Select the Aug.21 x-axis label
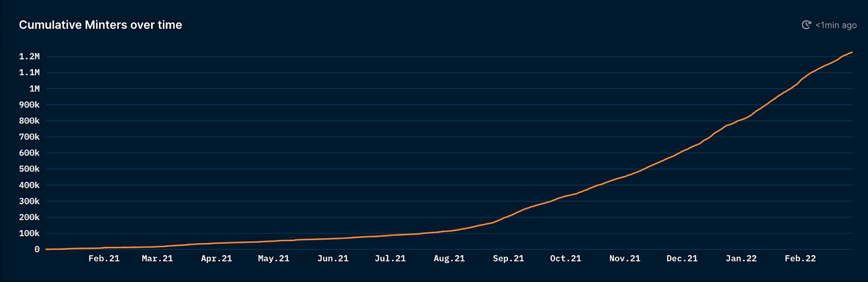The width and height of the screenshot is (868, 282). (449, 259)
